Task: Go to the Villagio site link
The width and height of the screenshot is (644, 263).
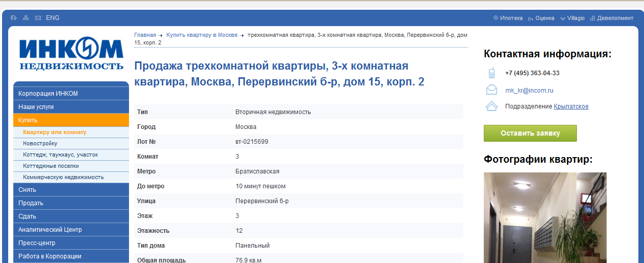Action: click(x=576, y=18)
